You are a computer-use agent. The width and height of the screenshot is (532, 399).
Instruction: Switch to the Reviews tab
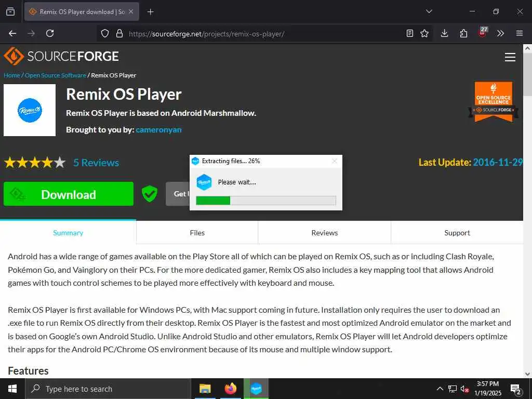325,233
